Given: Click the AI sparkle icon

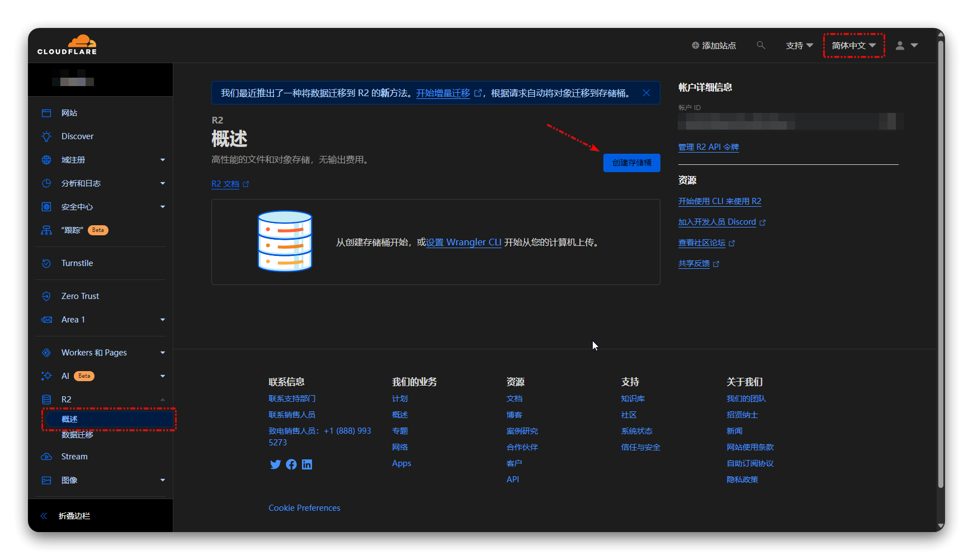Looking at the screenshot, I should (46, 376).
